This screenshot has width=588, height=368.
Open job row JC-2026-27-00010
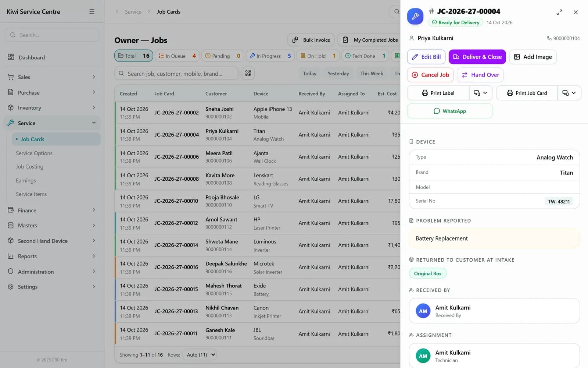tap(257, 201)
